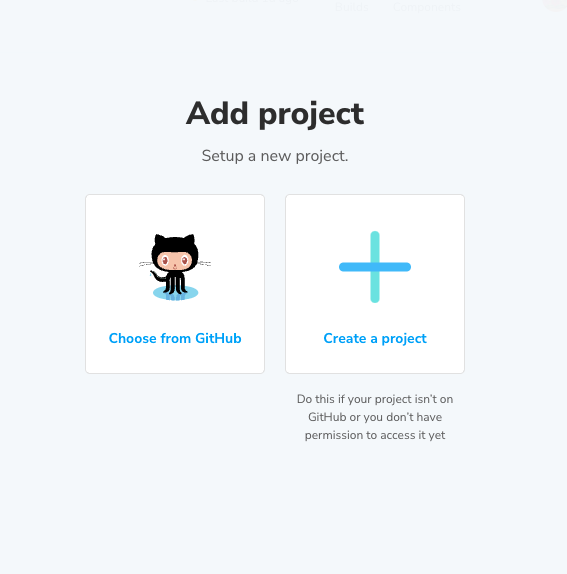Click the "Add project" heading
The width and height of the screenshot is (567, 574).
(275, 114)
